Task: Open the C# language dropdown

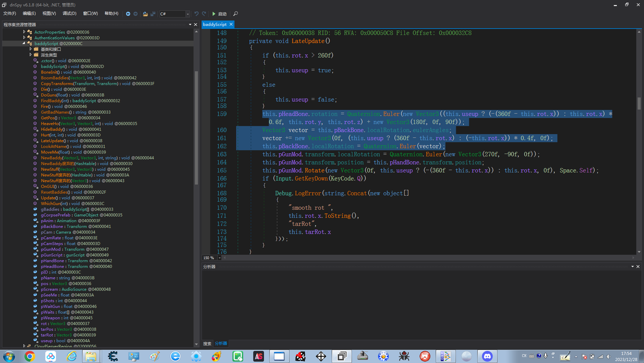Action: tap(187, 14)
